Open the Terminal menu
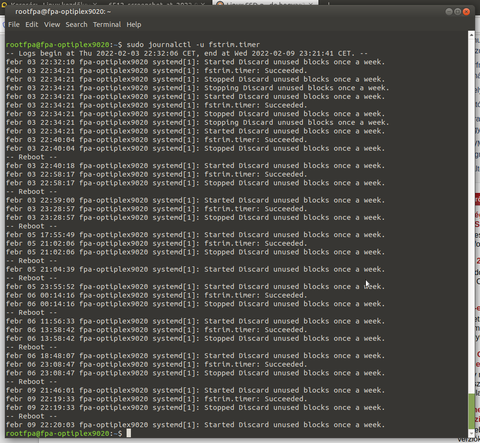480x443 pixels. (107, 24)
